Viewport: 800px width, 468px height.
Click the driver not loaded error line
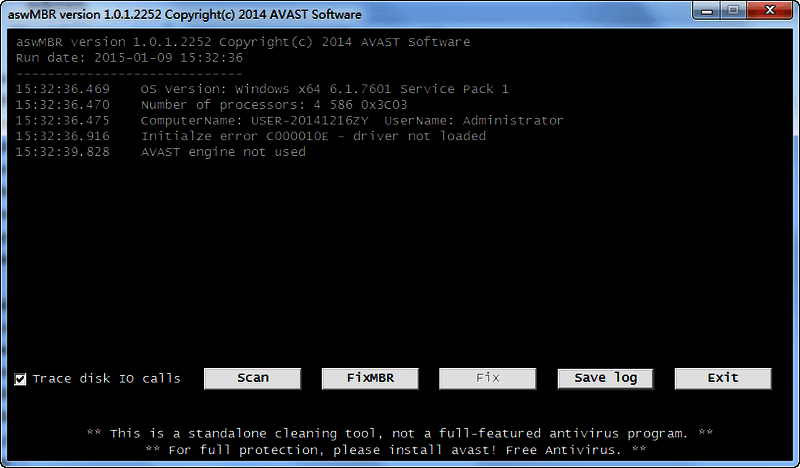pyautogui.click(x=250, y=136)
